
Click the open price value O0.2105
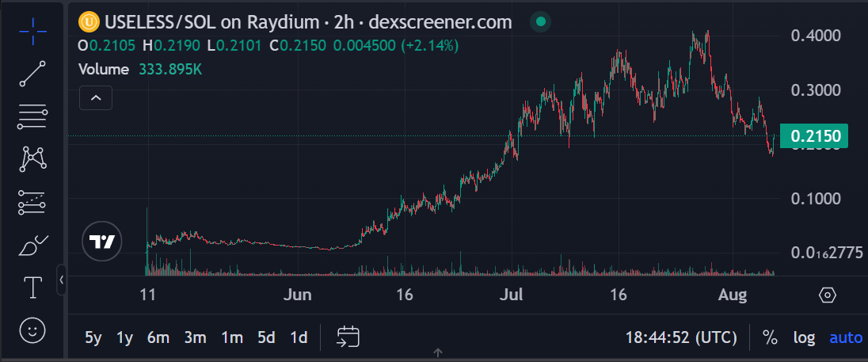(x=107, y=46)
